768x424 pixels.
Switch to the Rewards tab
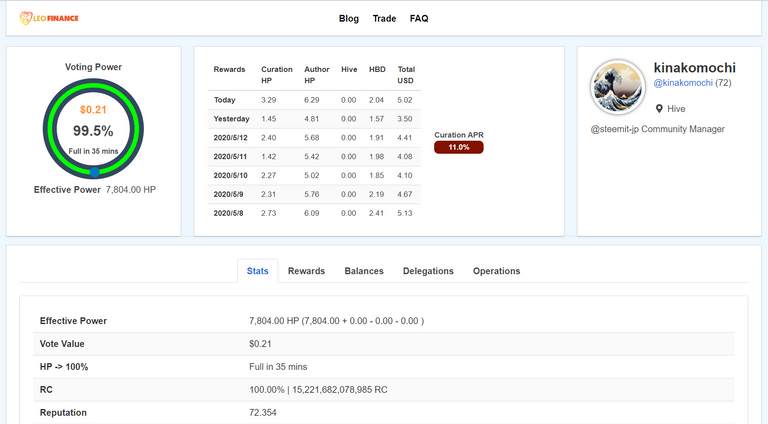tap(306, 271)
